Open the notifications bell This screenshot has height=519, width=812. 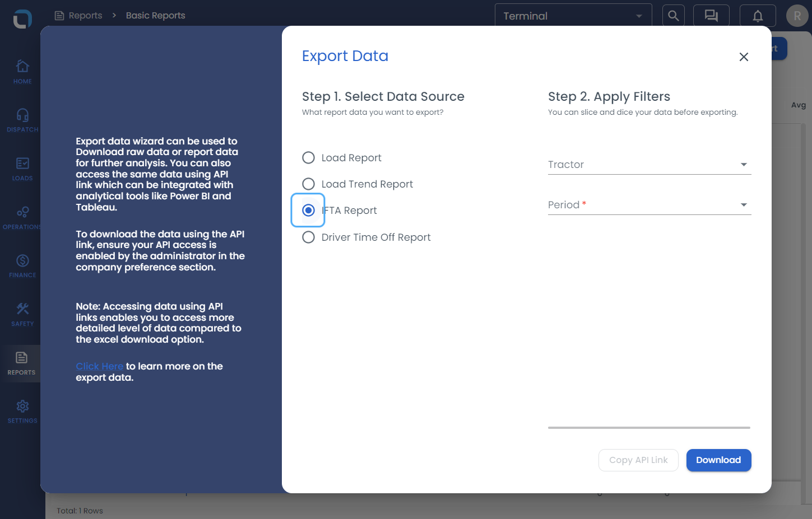pos(758,16)
